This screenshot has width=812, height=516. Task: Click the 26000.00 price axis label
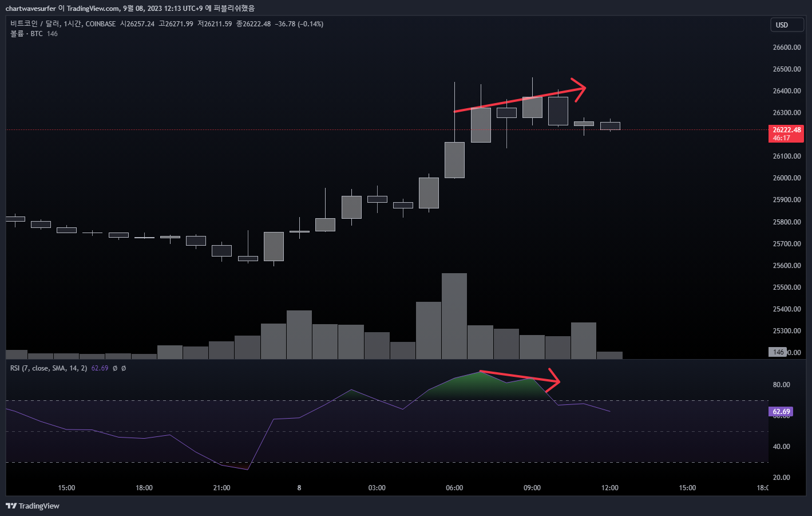pos(787,178)
